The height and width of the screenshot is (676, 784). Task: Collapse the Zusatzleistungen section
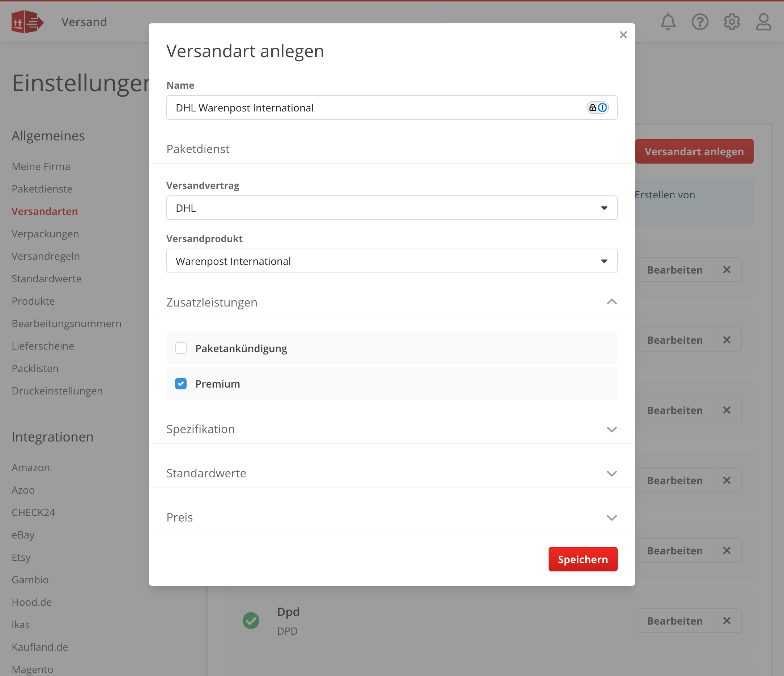click(612, 302)
